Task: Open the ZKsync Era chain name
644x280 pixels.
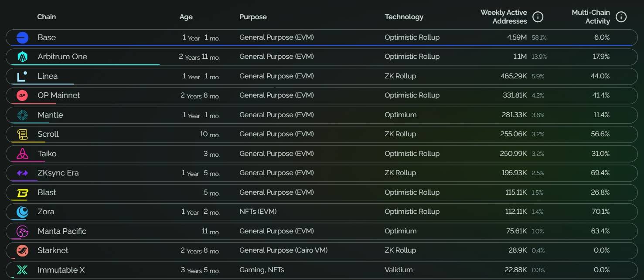Action: 58,173
